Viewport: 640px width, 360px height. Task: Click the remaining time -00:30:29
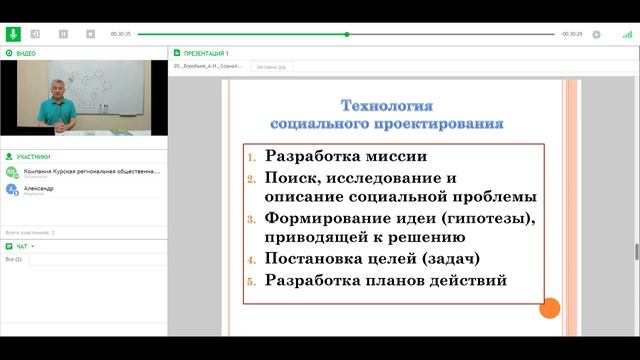(571, 34)
